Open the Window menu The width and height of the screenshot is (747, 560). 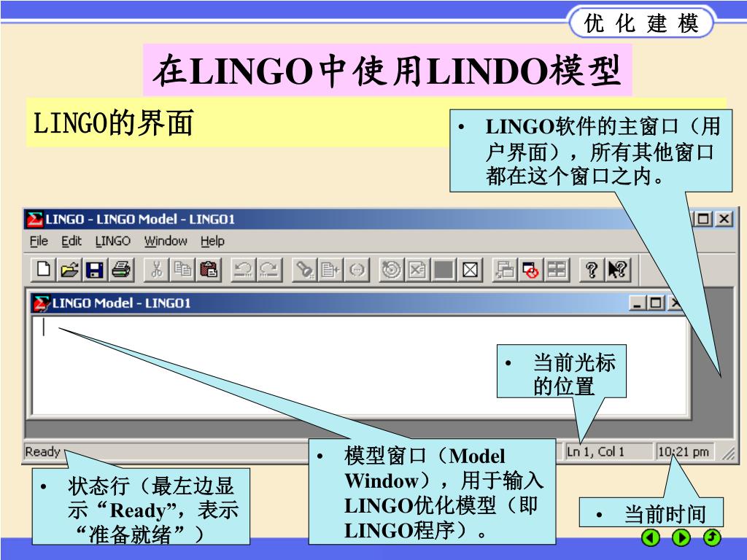tap(166, 241)
